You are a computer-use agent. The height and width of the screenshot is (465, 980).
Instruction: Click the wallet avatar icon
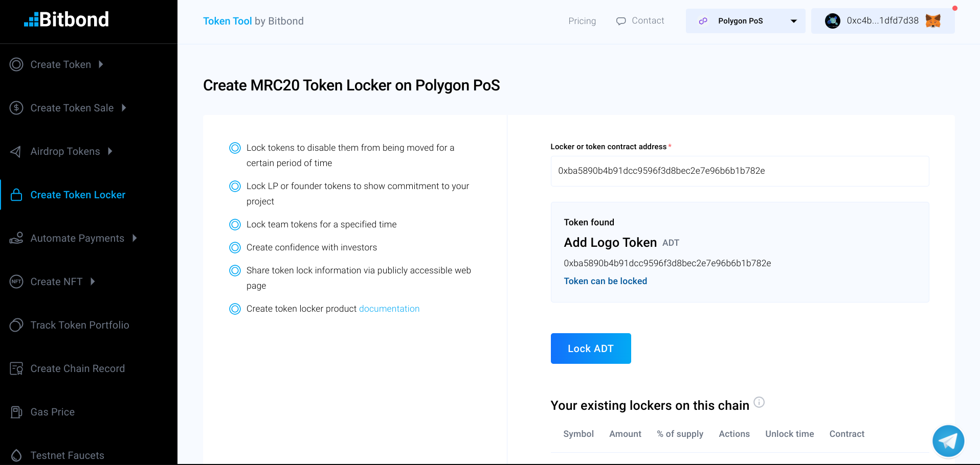coord(832,21)
